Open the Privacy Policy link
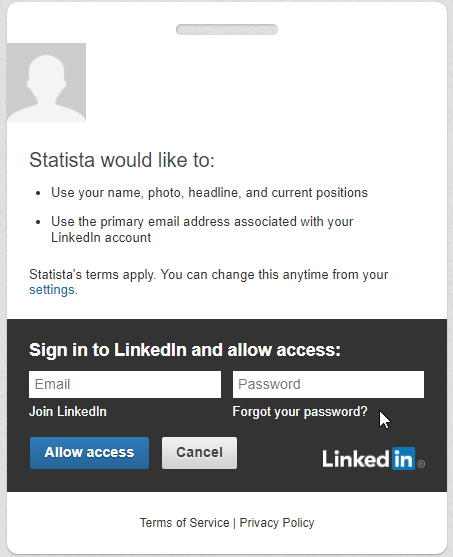Screen dimensions: 453x557 coord(277,523)
